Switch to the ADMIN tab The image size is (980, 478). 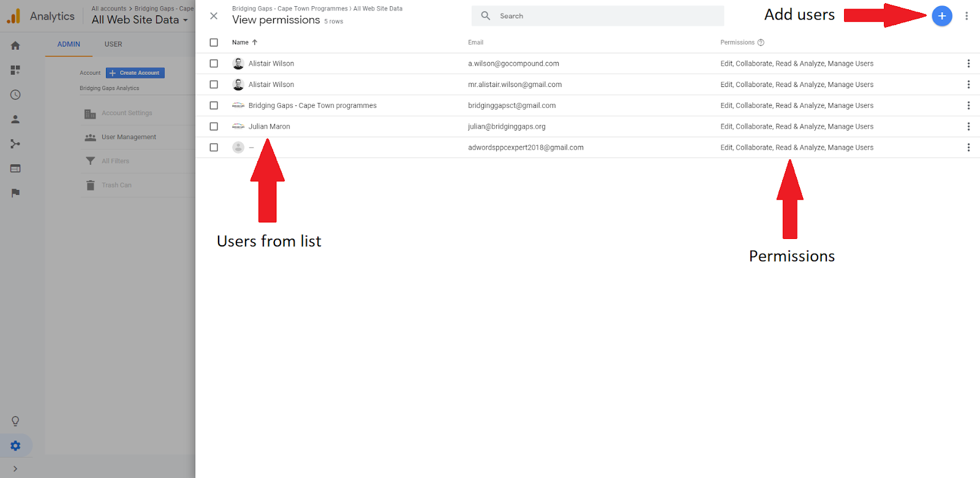69,44
